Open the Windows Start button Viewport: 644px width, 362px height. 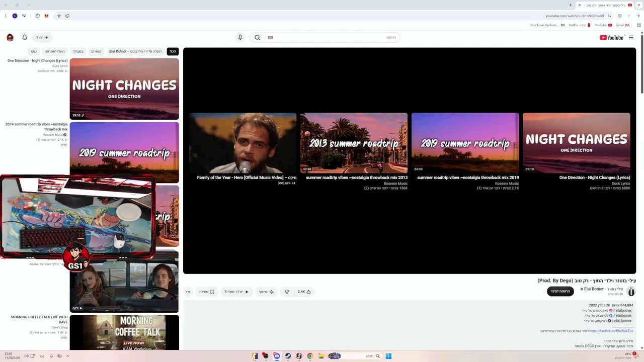coord(388,356)
